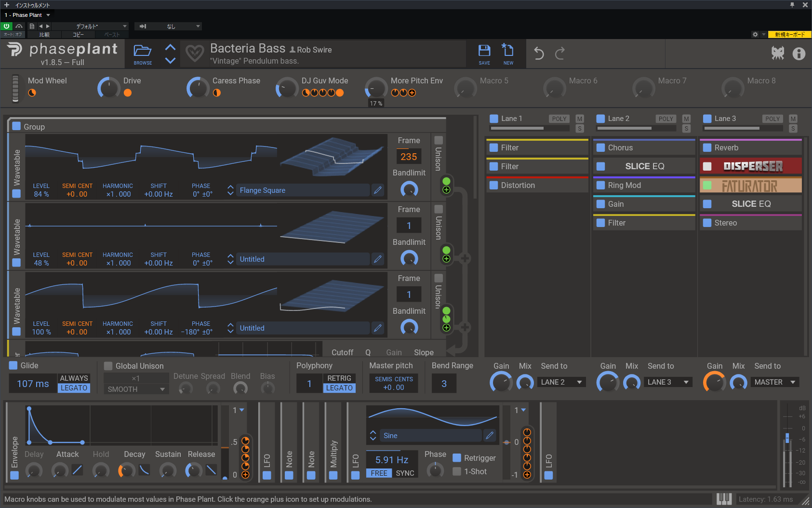Enable the 1-Shot checkbox

click(457, 471)
